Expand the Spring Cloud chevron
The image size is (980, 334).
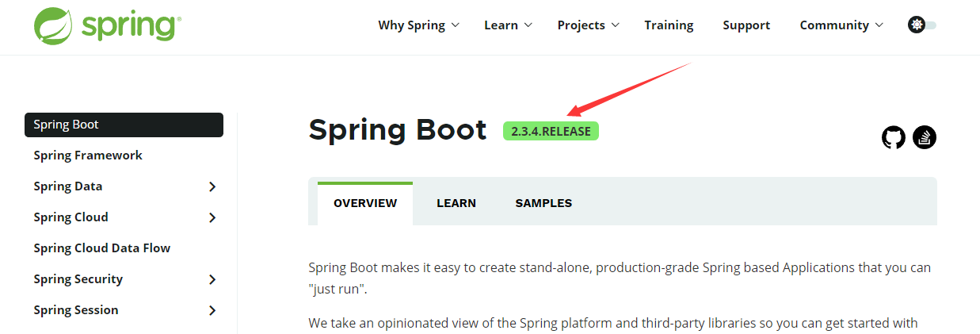212,218
